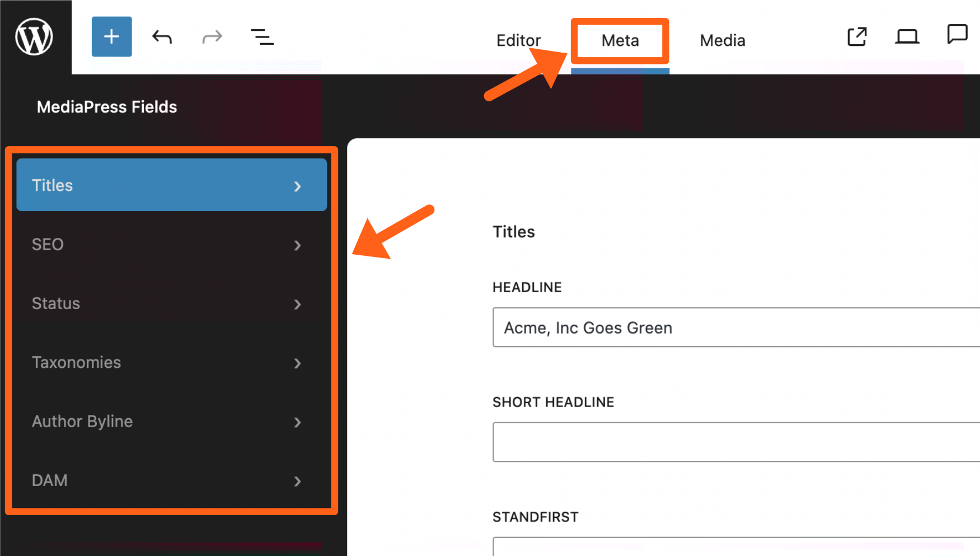Click the WordPress logo icon
This screenshot has width=980, height=556.
tap(34, 37)
